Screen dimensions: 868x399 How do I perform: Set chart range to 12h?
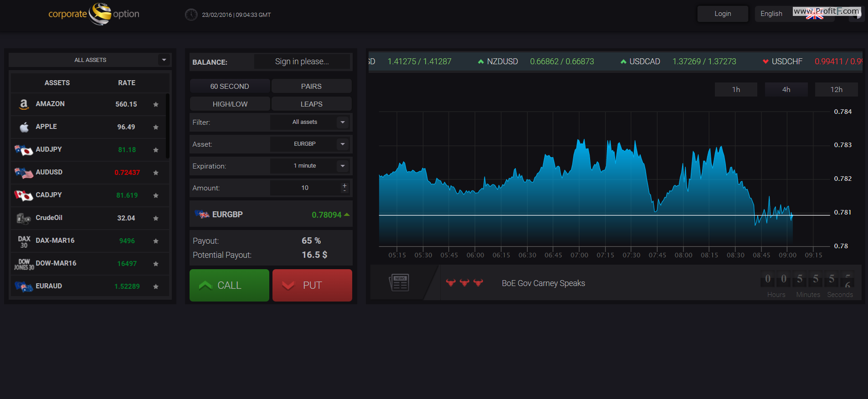[836, 89]
